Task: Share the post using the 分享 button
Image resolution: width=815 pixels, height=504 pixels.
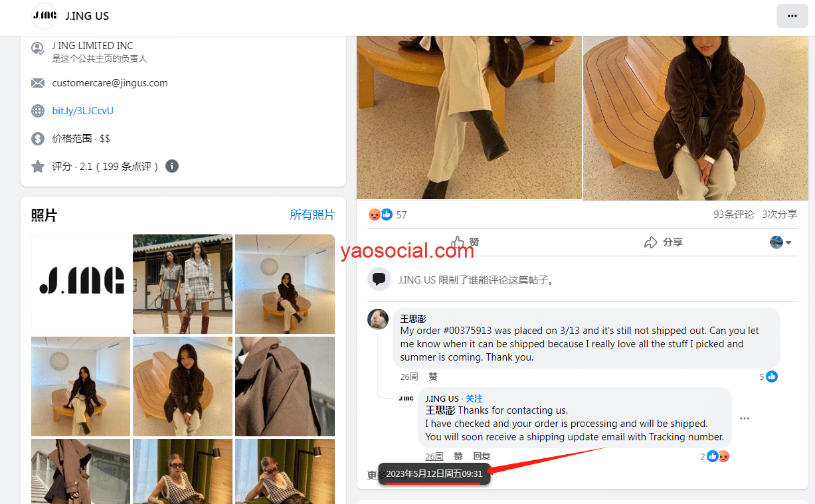Action: click(664, 242)
